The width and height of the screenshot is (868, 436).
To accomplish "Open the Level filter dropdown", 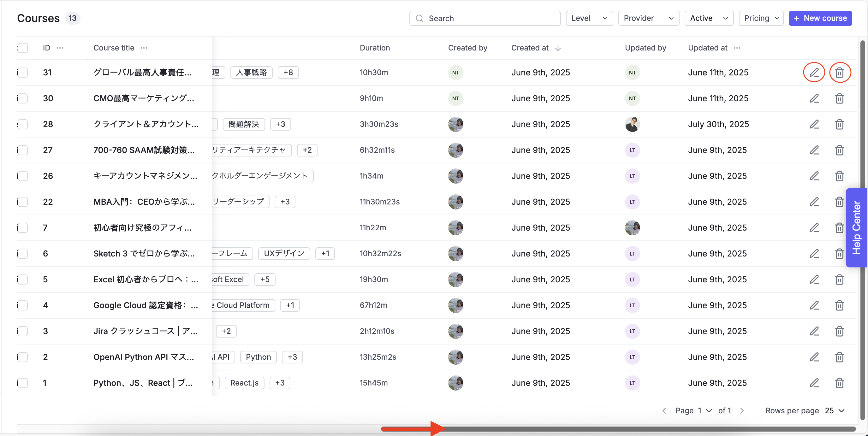I will pyautogui.click(x=589, y=18).
